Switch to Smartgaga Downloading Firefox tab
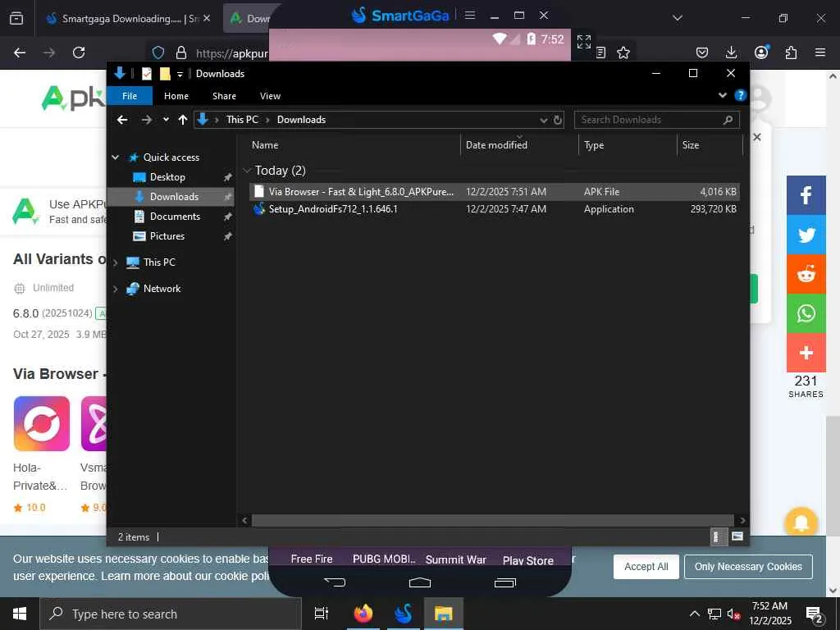The image size is (840, 630). point(122,19)
